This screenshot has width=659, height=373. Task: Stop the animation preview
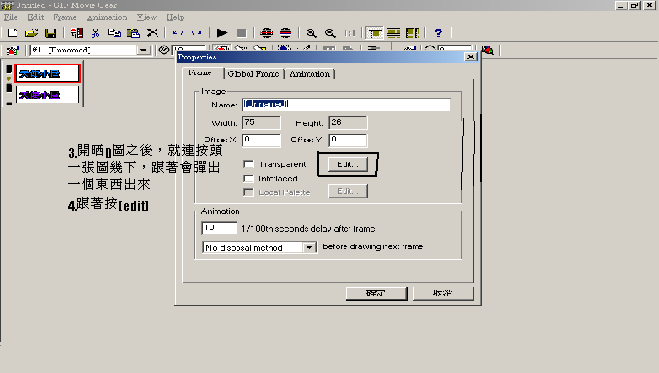point(241,33)
